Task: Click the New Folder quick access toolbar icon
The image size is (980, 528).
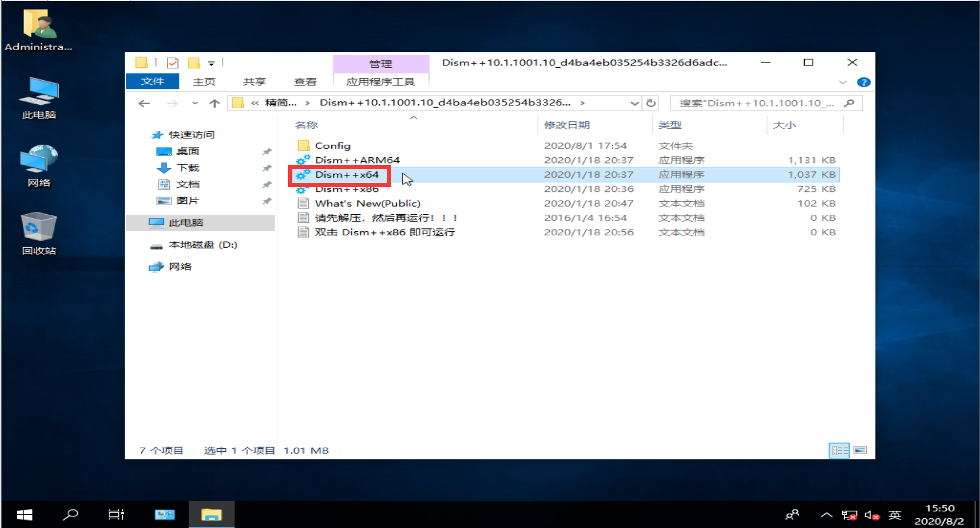Action: tap(194, 63)
